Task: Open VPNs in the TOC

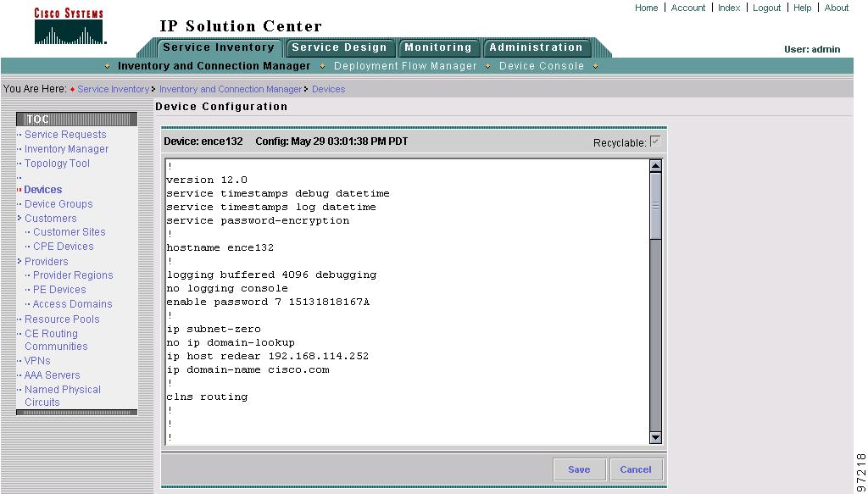Action: tap(37, 361)
